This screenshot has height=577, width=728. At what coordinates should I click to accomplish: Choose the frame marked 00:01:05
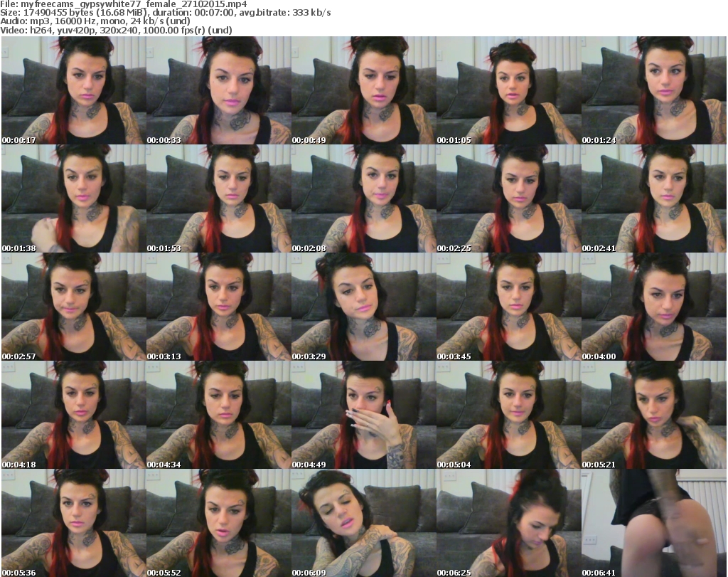pos(508,90)
